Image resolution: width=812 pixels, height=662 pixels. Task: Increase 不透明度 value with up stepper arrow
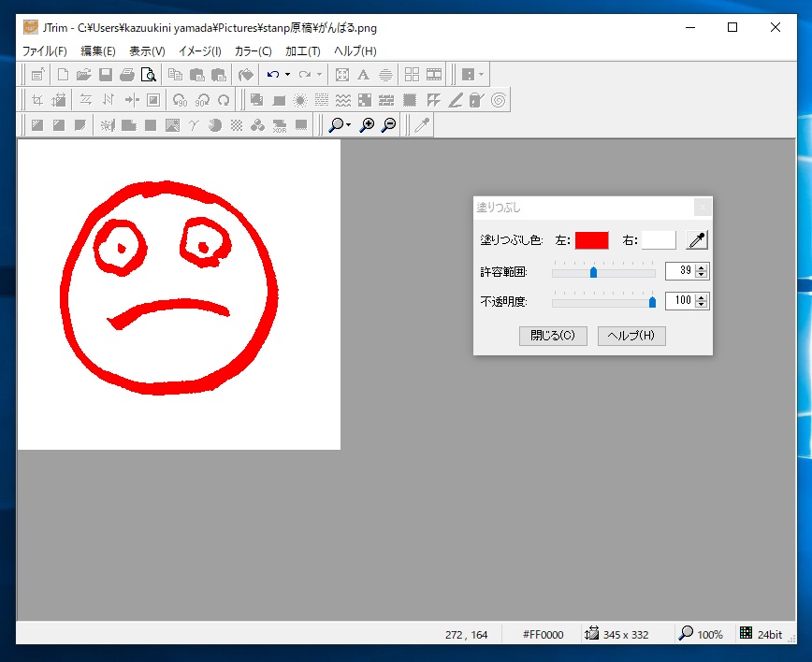click(x=703, y=296)
